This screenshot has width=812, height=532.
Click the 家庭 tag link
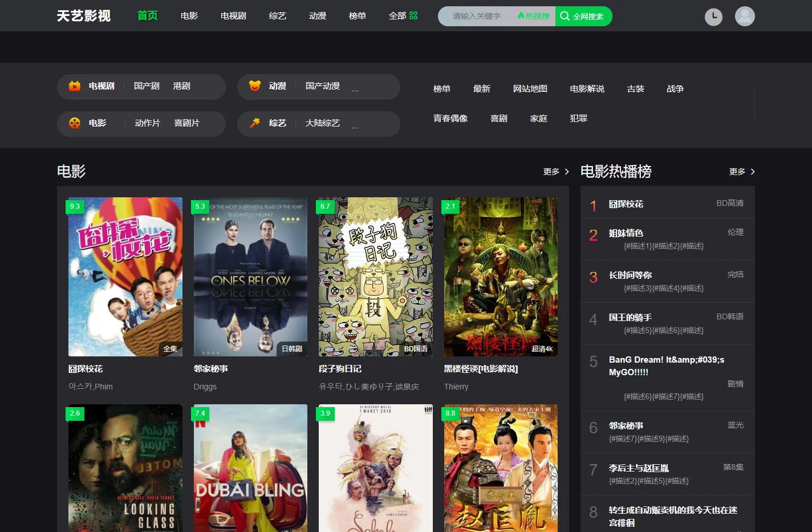[x=539, y=119]
